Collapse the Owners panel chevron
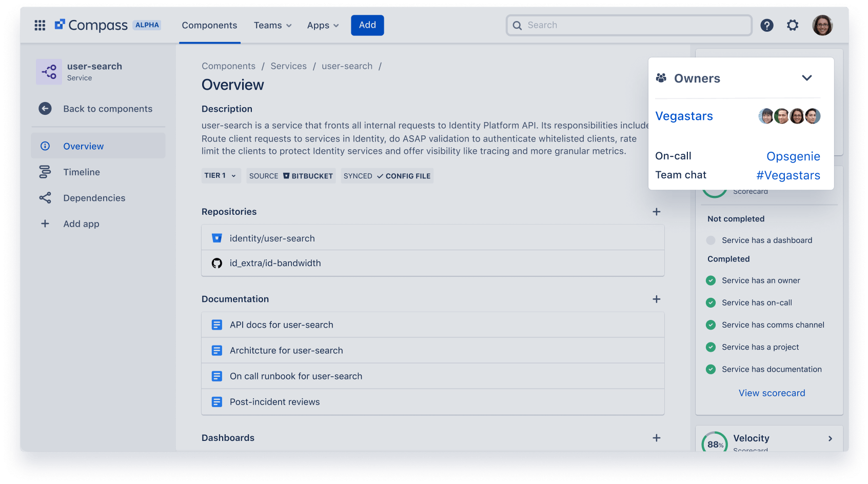Viewport: 868px width, 484px height. pyautogui.click(x=806, y=78)
